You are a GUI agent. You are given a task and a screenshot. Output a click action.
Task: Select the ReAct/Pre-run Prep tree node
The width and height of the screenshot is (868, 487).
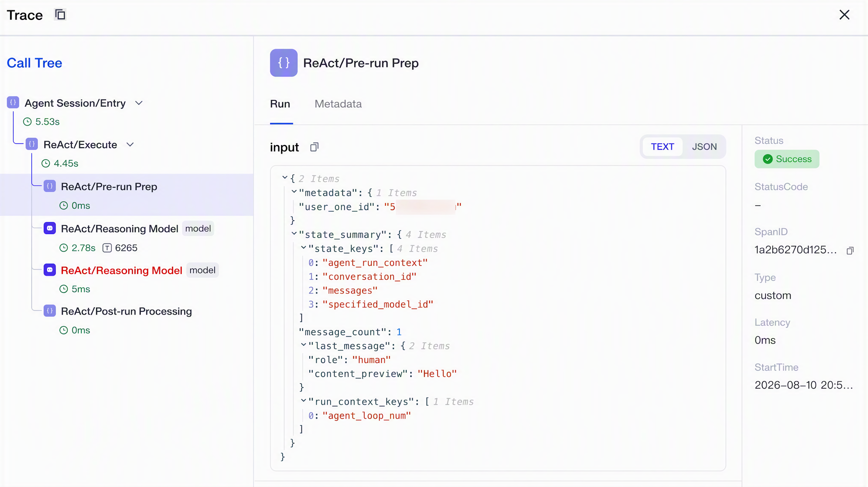pyautogui.click(x=127, y=195)
